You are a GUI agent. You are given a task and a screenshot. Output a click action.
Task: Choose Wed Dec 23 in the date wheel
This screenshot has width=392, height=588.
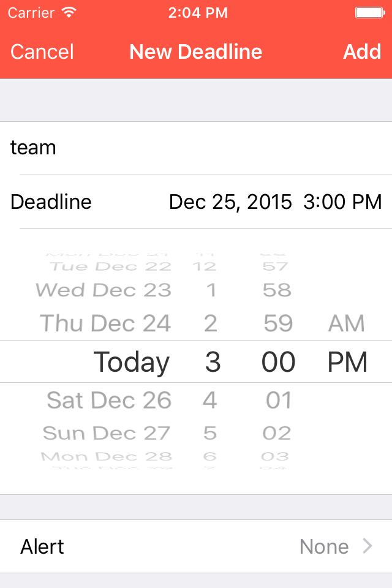pos(104,290)
